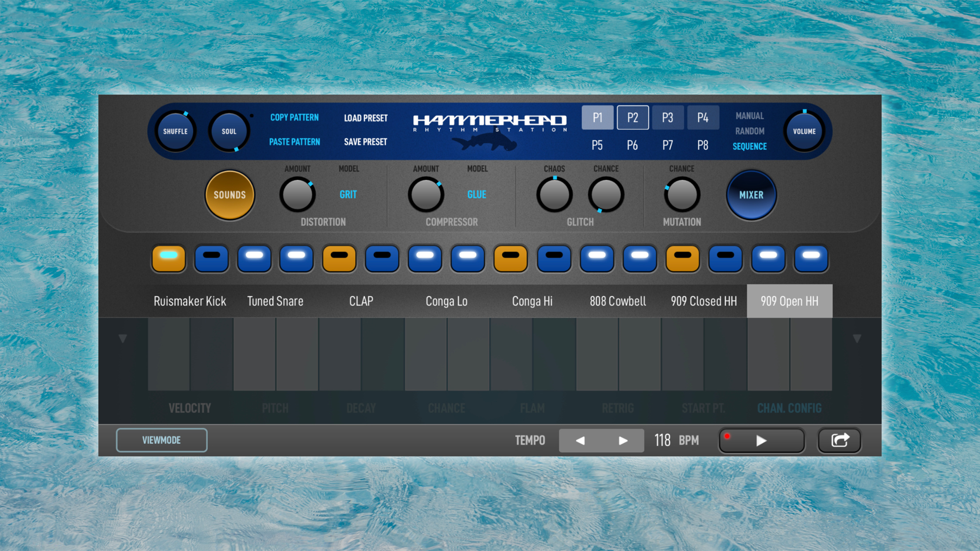The image size is (980, 551).
Task: Click the SOUL knob
Action: [229, 131]
